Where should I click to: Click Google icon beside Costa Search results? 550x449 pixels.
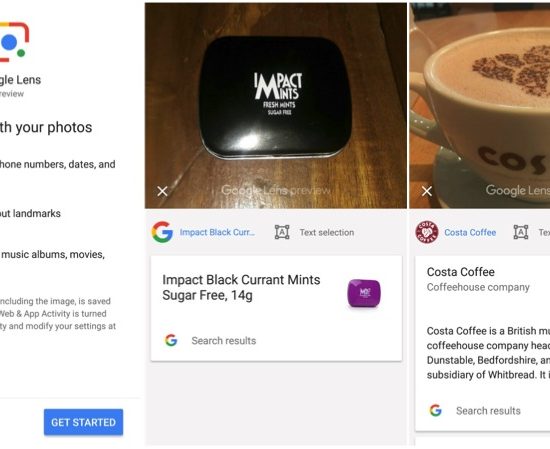(x=436, y=410)
